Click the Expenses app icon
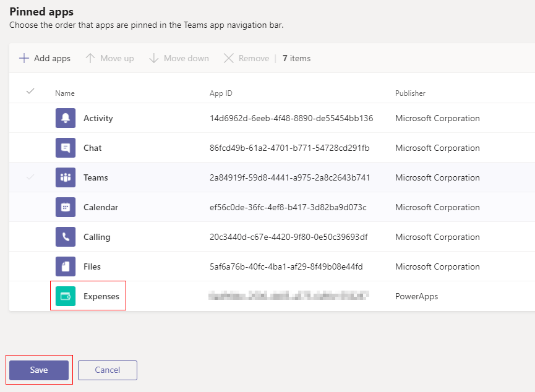The image size is (535, 392). [66, 296]
